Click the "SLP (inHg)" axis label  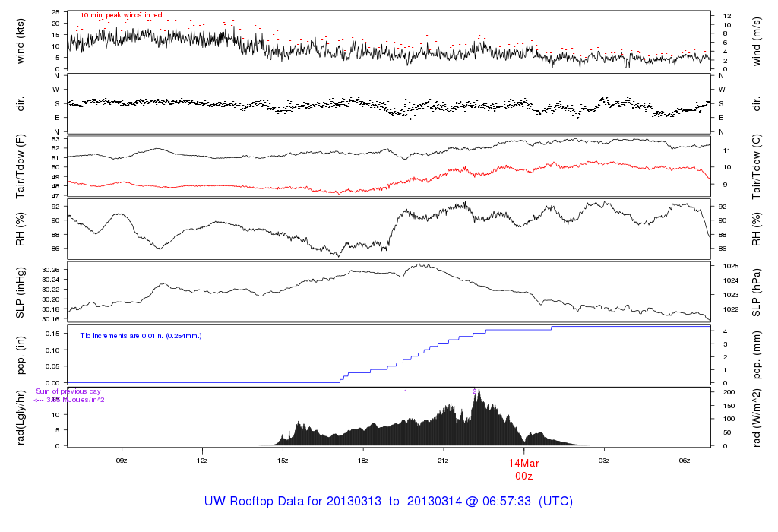tap(21, 293)
